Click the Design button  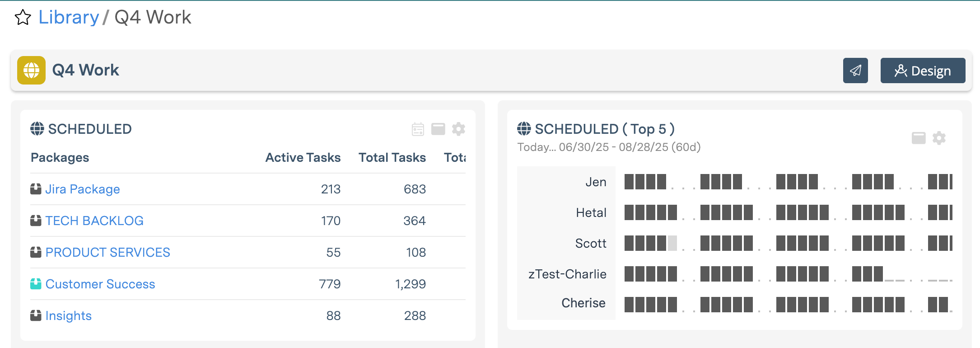point(923,71)
